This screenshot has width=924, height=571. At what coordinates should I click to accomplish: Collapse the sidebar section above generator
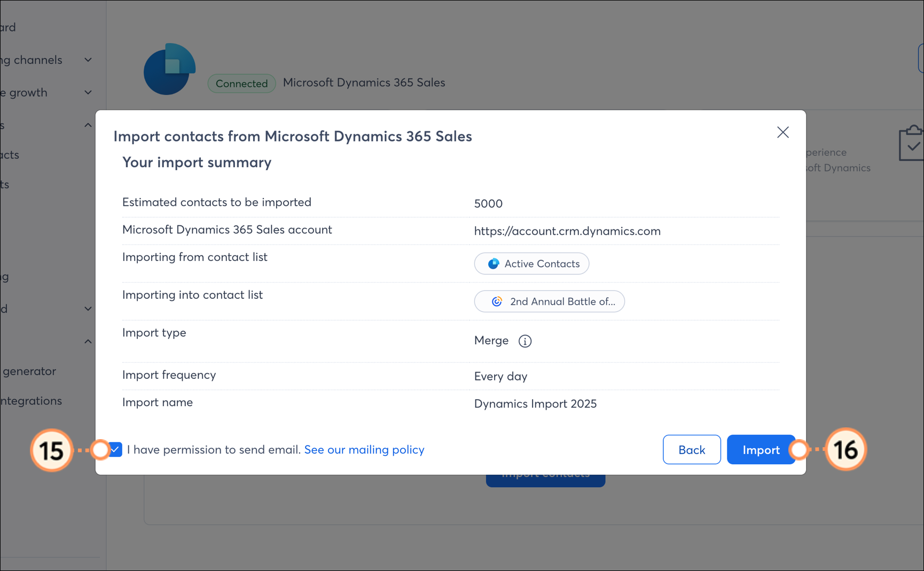88,342
